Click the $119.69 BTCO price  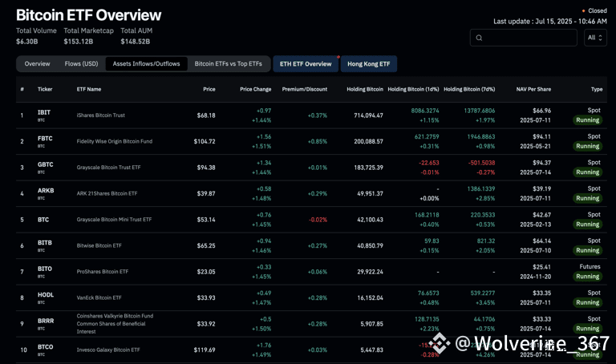pyautogui.click(x=205, y=350)
